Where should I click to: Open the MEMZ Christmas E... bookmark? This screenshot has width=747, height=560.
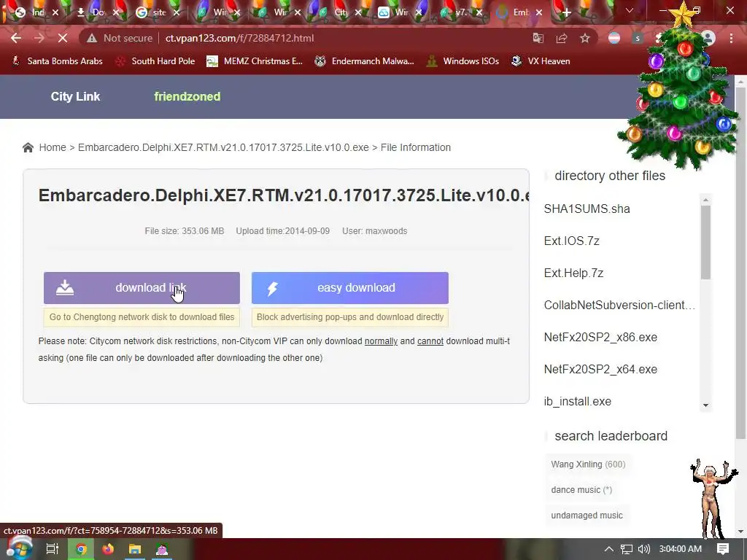click(x=255, y=61)
